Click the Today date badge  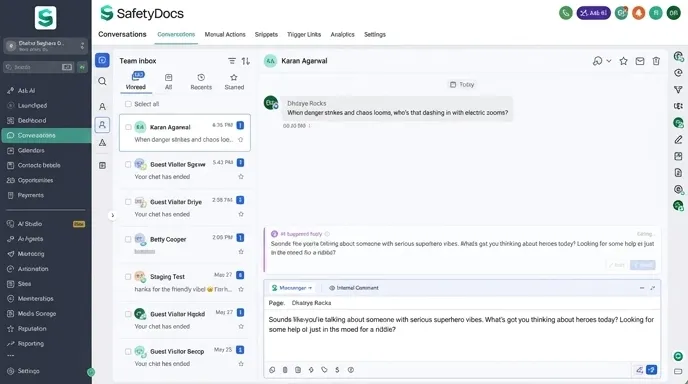click(462, 84)
